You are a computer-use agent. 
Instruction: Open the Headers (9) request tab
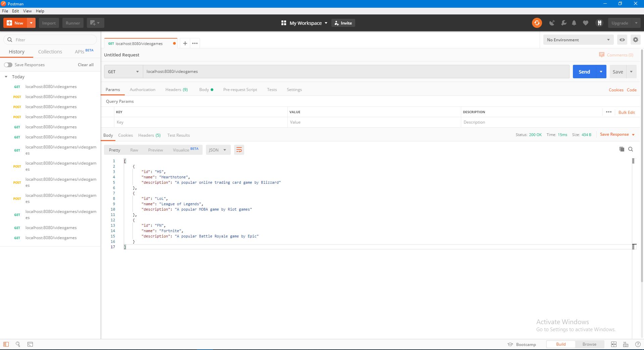[176, 90]
